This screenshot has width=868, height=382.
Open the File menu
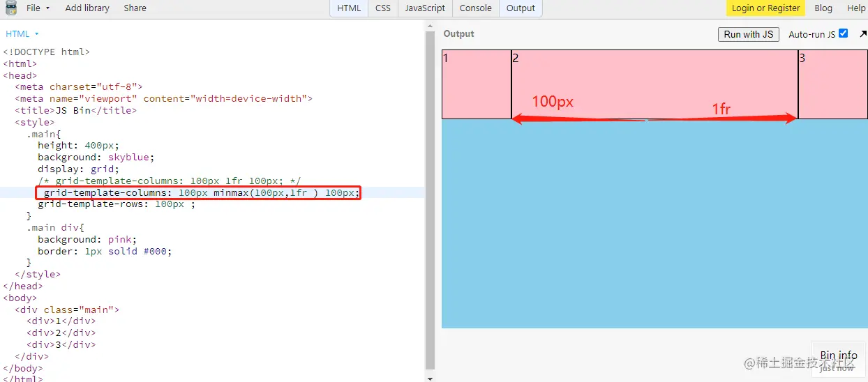pyautogui.click(x=38, y=8)
